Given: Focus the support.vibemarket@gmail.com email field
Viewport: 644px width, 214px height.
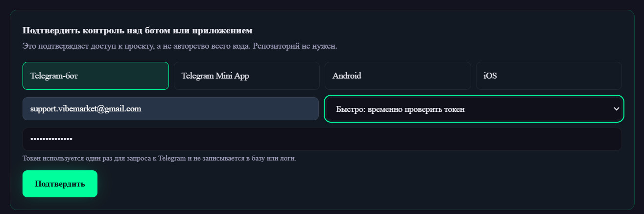Looking at the screenshot, I should (170, 108).
